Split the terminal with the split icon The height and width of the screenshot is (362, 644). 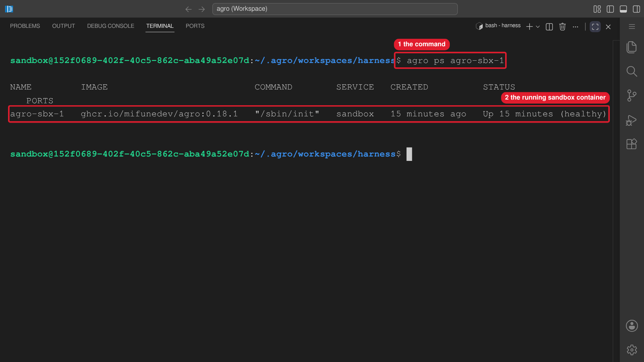click(549, 27)
